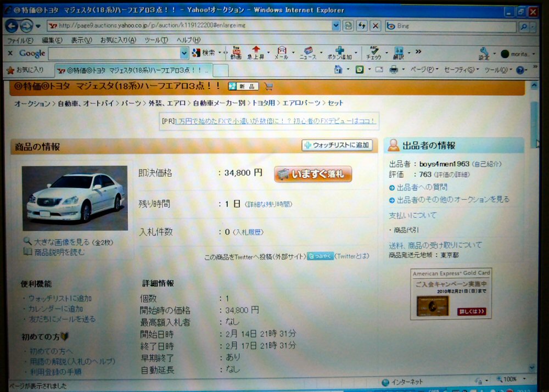Stop loading with the X icon

coord(376,26)
